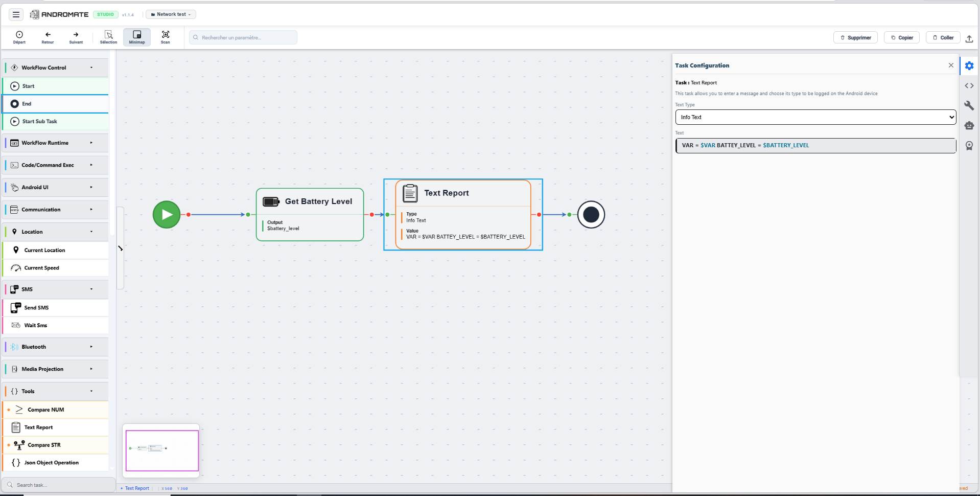Go forward with Suivant arrow
Image resolution: width=980 pixels, height=496 pixels.
point(76,37)
